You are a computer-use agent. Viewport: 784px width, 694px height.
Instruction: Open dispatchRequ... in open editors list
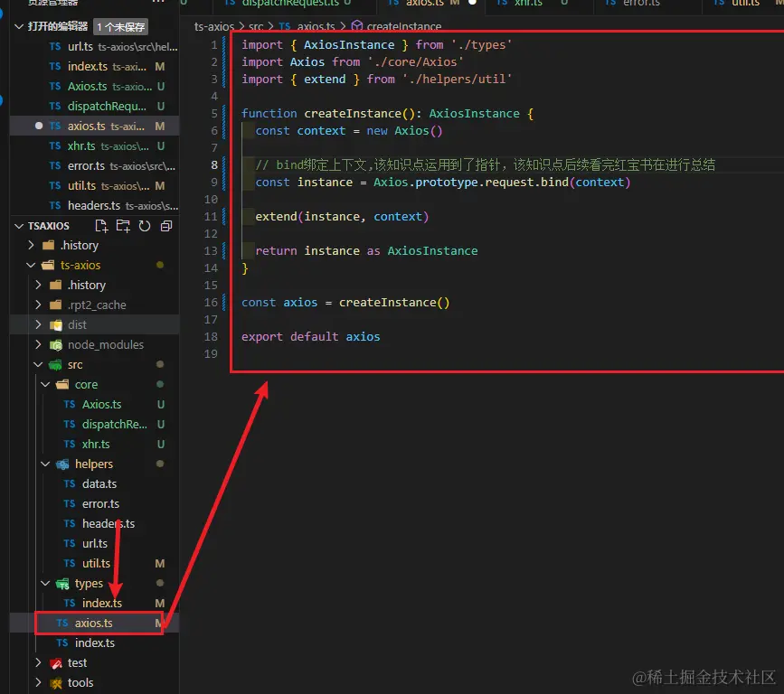[95, 106]
